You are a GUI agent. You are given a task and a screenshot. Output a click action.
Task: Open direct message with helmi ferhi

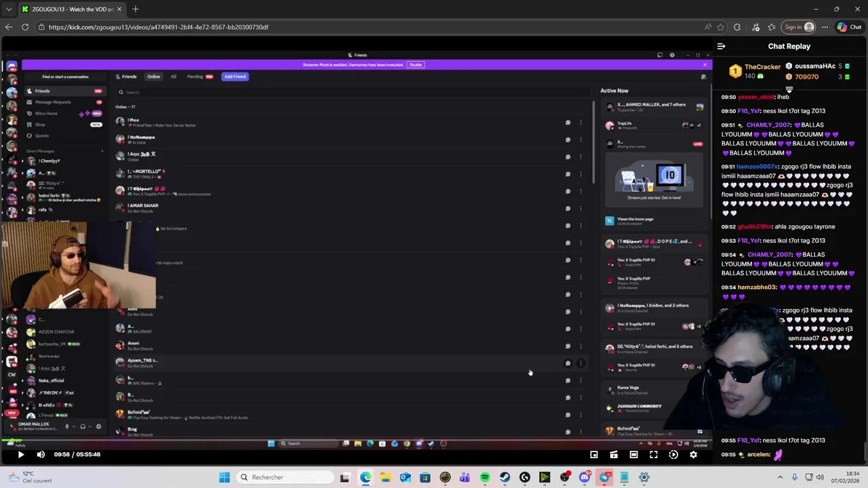click(64, 197)
